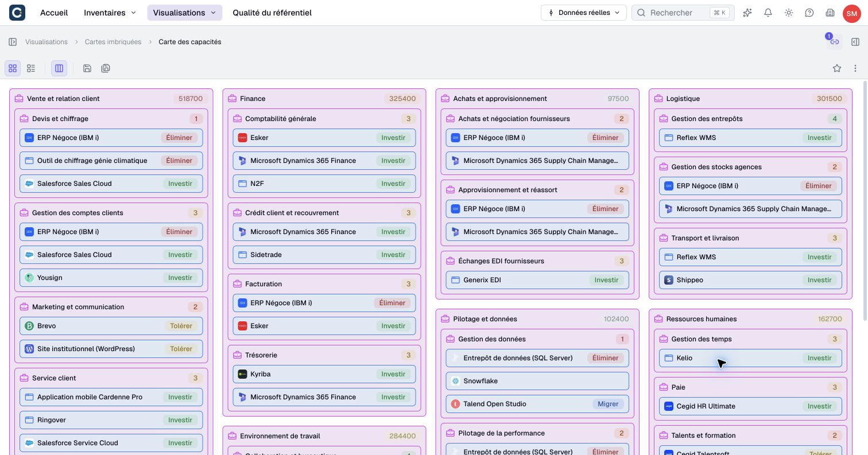Focus the Rechercher search field
Viewport: 868px width, 455px height.
[683, 13]
